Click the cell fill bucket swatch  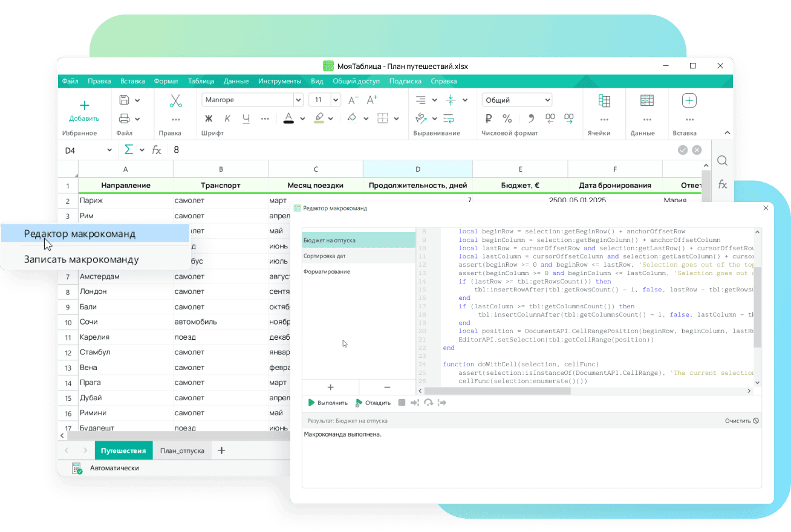tap(351, 118)
